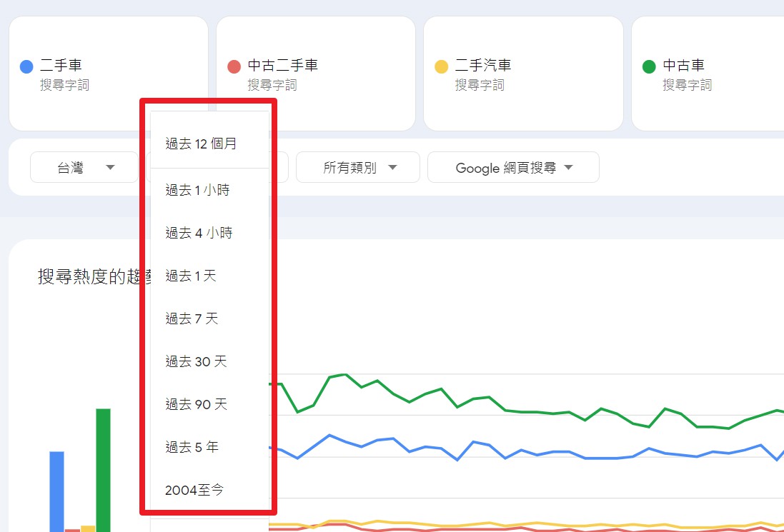Image resolution: width=784 pixels, height=532 pixels.
Task: Open the 台灣 region dropdown
Action: point(84,167)
